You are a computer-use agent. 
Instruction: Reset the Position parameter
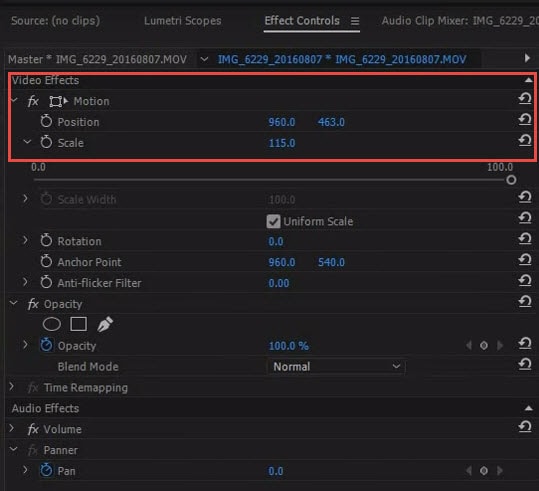pyautogui.click(x=525, y=119)
